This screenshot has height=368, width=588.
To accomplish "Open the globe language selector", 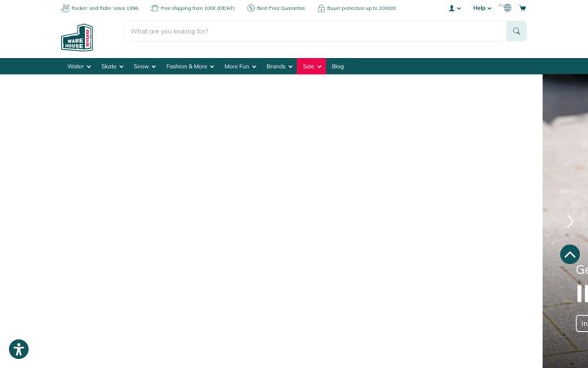I will pos(507,8).
